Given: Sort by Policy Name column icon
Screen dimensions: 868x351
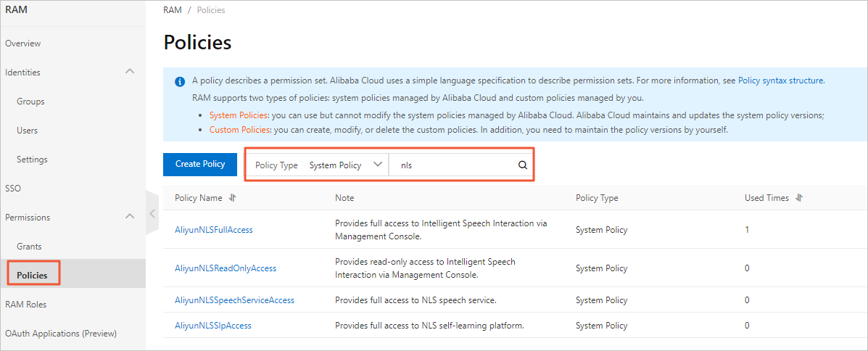Looking at the screenshot, I should pyautogui.click(x=233, y=198).
